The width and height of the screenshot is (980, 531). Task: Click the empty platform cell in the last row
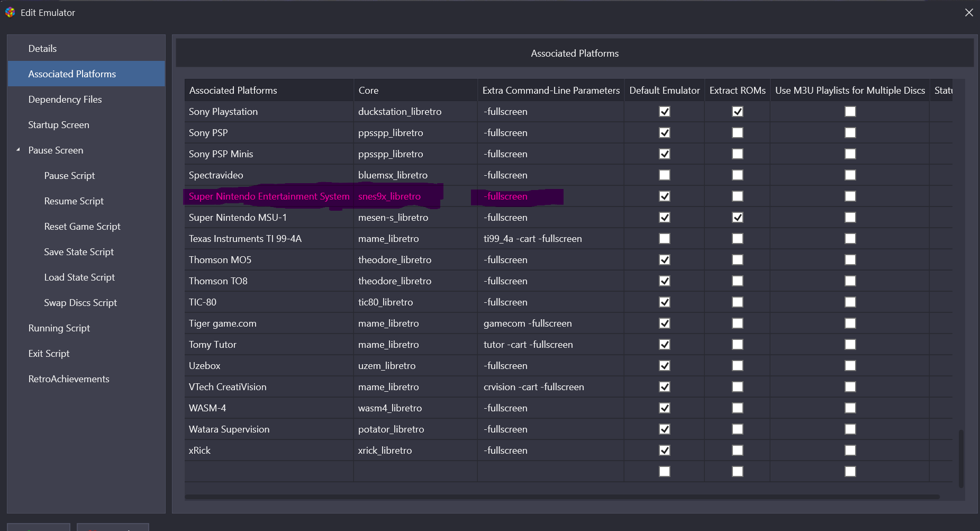coord(268,471)
